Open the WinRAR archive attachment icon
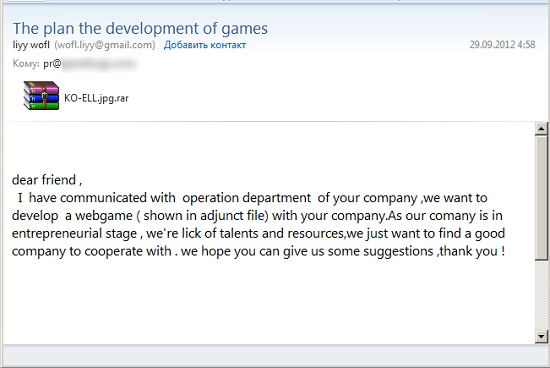The image size is (550, 368). 41,96
